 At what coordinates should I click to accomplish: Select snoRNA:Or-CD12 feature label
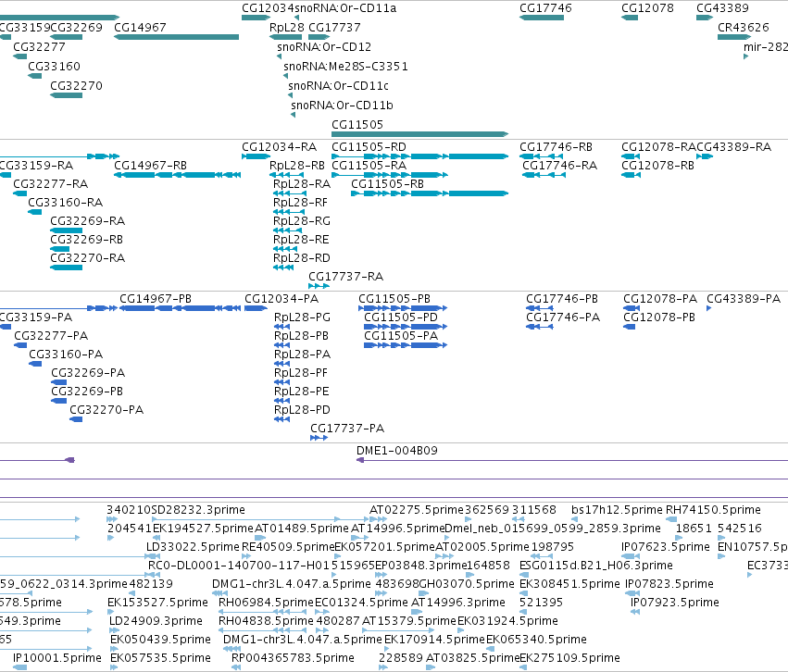[324, 46]
